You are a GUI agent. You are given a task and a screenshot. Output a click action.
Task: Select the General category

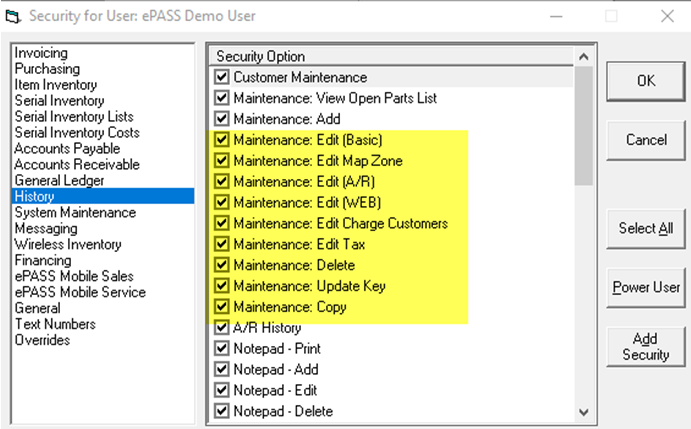pos(37,308)
